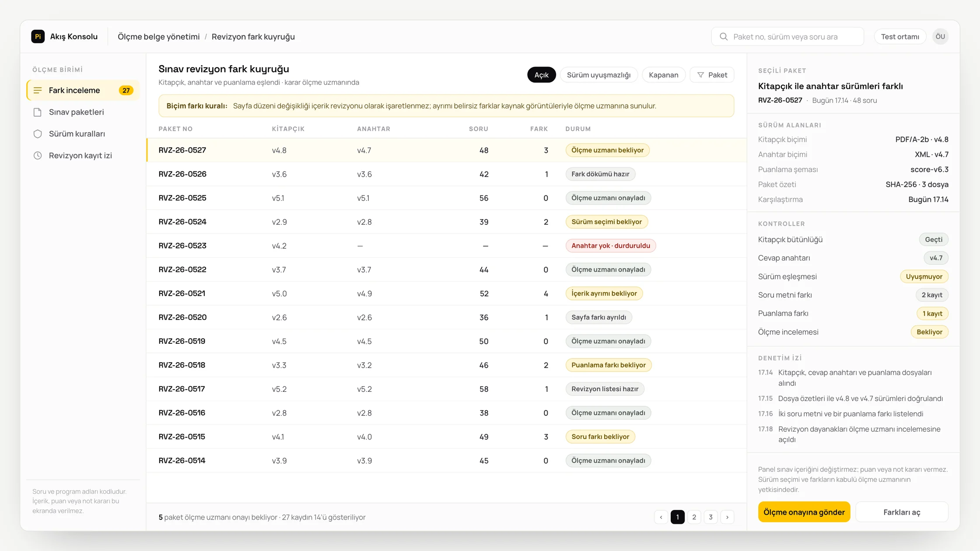The height and width of the screenshot is (551, 980).
Task: Click the 27 badge on Fark inceleme
Action: (x=126, y=91)
